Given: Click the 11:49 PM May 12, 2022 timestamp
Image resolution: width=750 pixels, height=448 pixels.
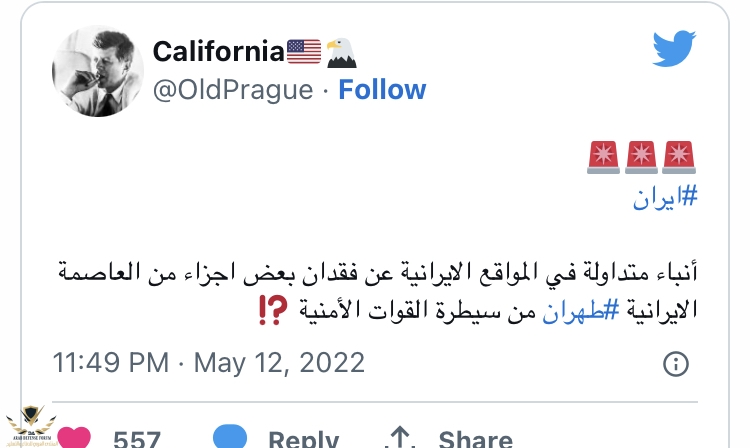Looking at the screenshot, I should click(x=209, y=361).
